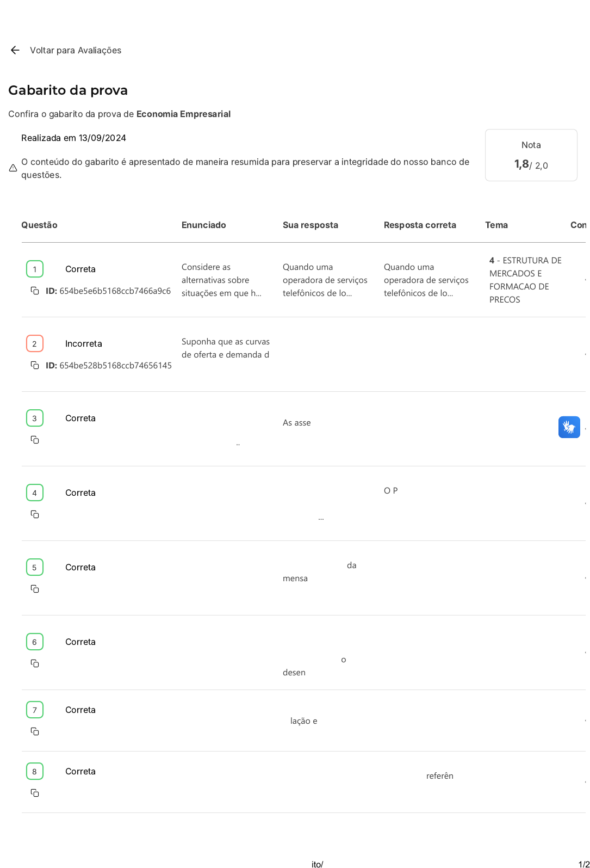Select incorrect question number 2 badge
Image resolution: width=590 pixels, height=868 pixels.
(x=35, y=343)
